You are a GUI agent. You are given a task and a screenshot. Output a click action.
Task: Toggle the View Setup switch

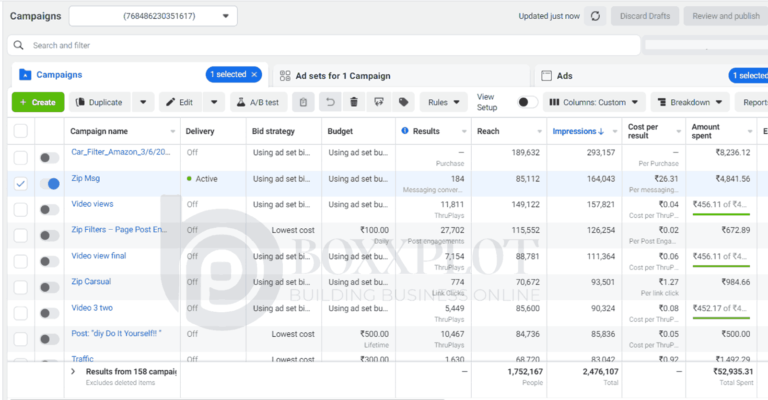pos(527,102)
